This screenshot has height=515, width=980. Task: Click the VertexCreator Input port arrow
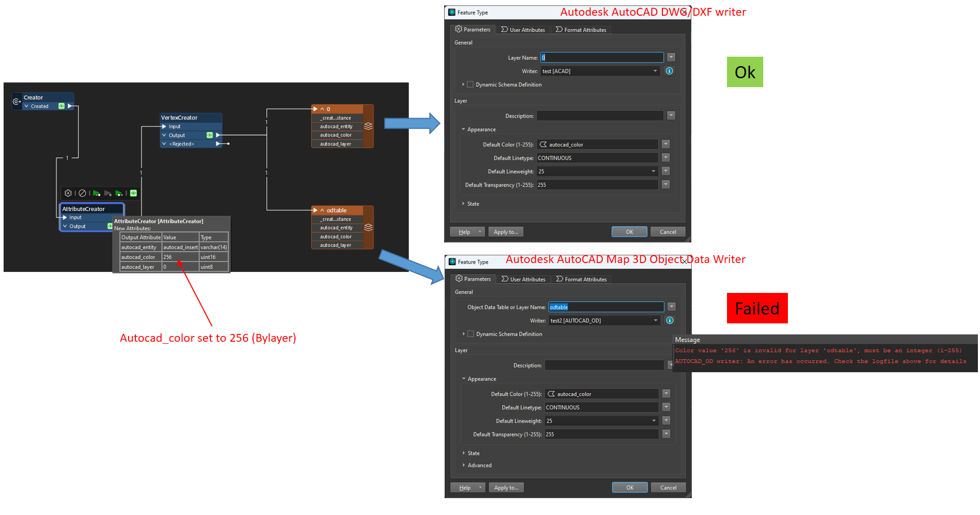(x=164, y=127)
